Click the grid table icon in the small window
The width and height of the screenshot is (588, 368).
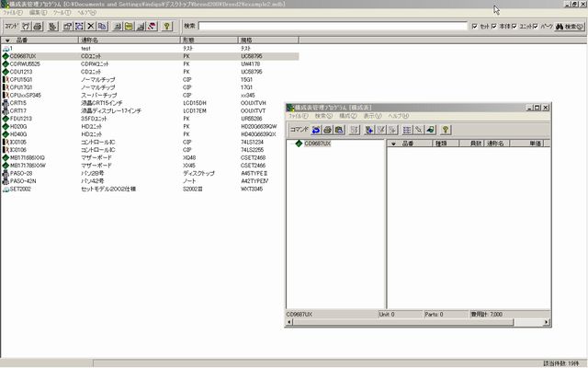[407, 130]
